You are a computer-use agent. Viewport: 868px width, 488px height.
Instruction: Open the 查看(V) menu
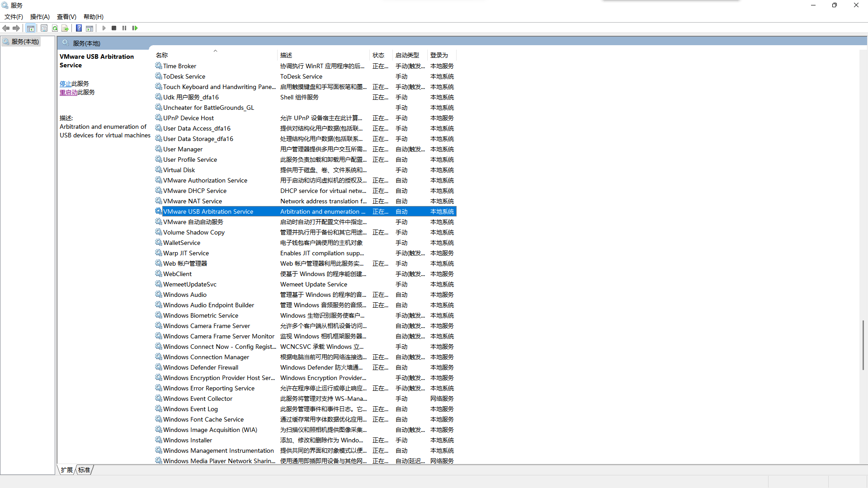(66, 17)
